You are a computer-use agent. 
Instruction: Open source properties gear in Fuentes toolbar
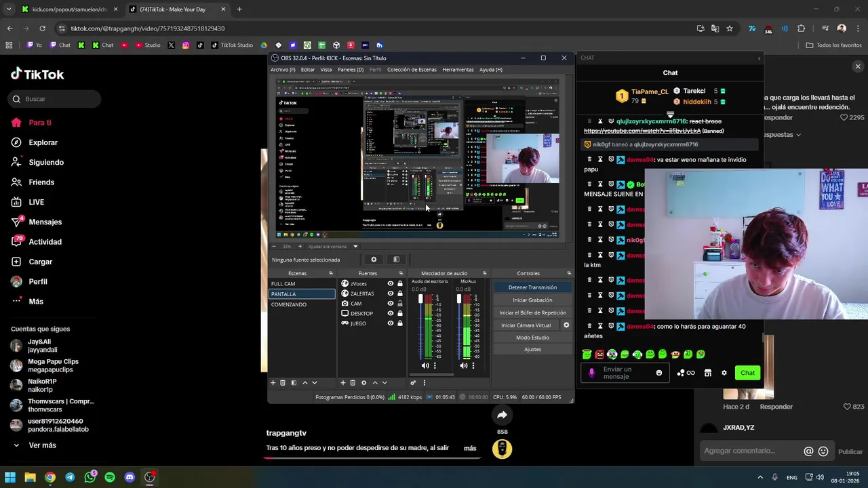(363, 383)
